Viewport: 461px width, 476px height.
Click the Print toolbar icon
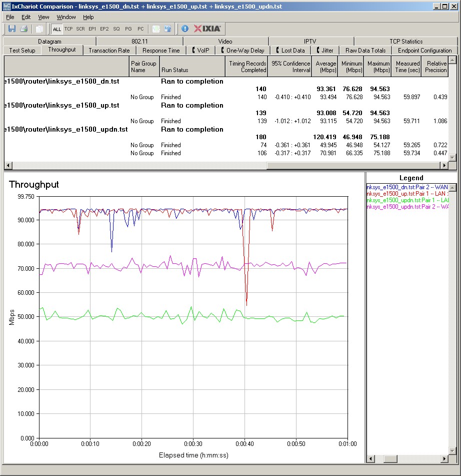point(23,29)
